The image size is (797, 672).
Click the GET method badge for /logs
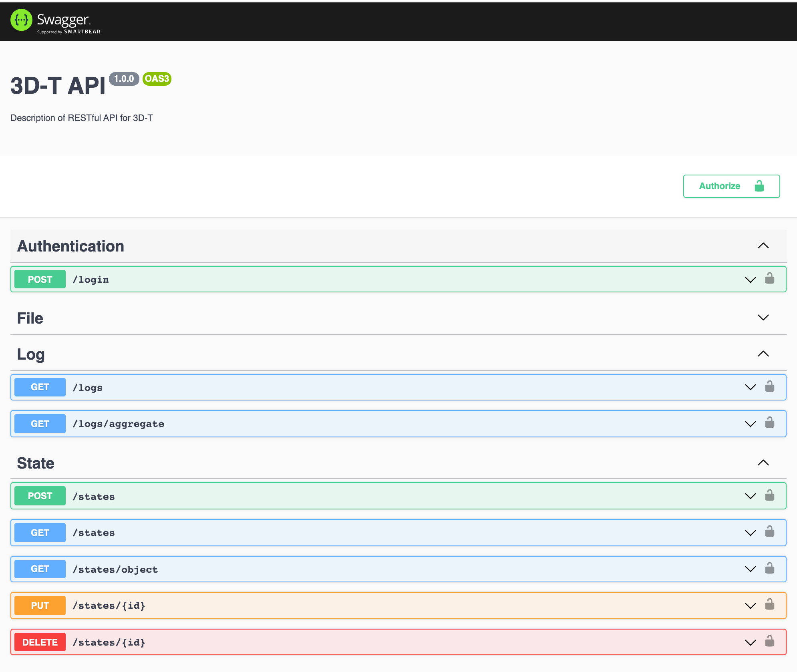(40, 387)
